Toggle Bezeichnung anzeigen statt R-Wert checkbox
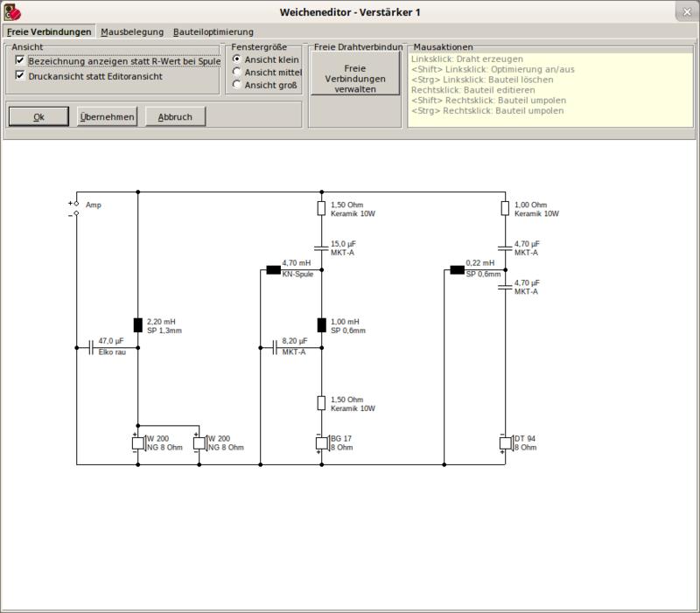The image size is (700, 613). (20, 61)
